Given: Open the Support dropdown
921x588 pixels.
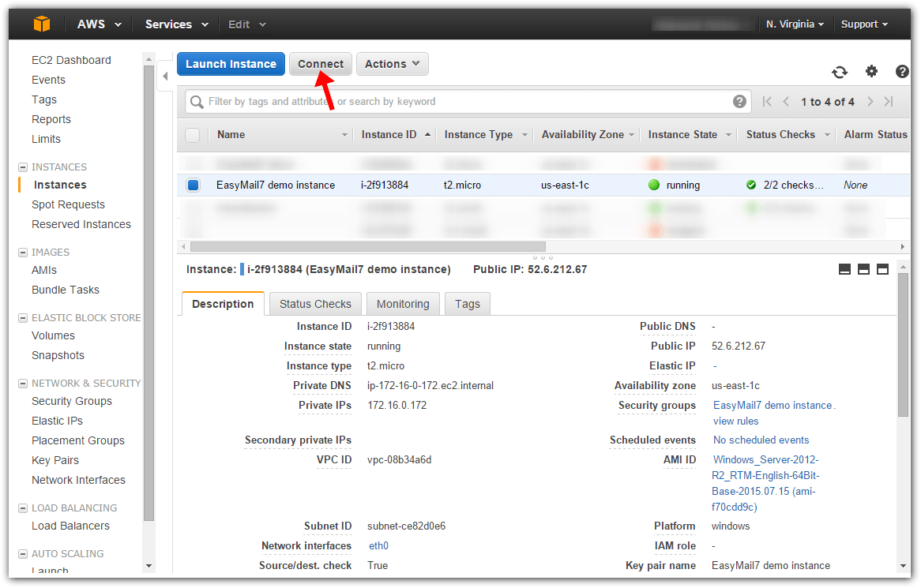Looking at the screenshot, I should tap(864, 24).
